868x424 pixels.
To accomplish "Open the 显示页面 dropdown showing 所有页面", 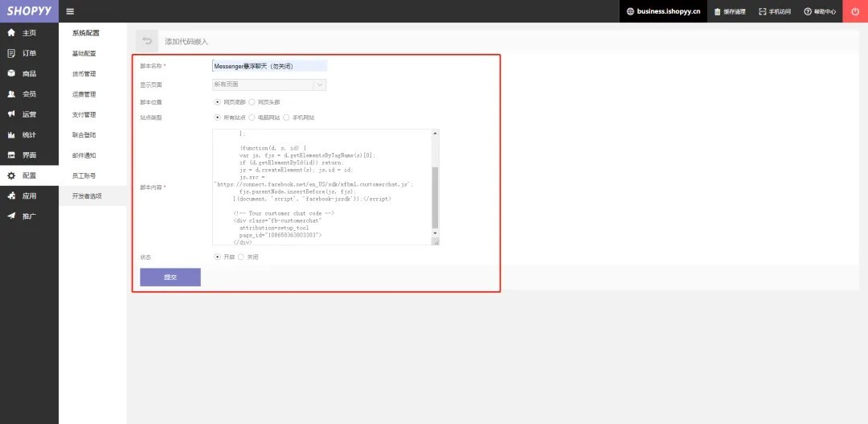I will point(269,84).
